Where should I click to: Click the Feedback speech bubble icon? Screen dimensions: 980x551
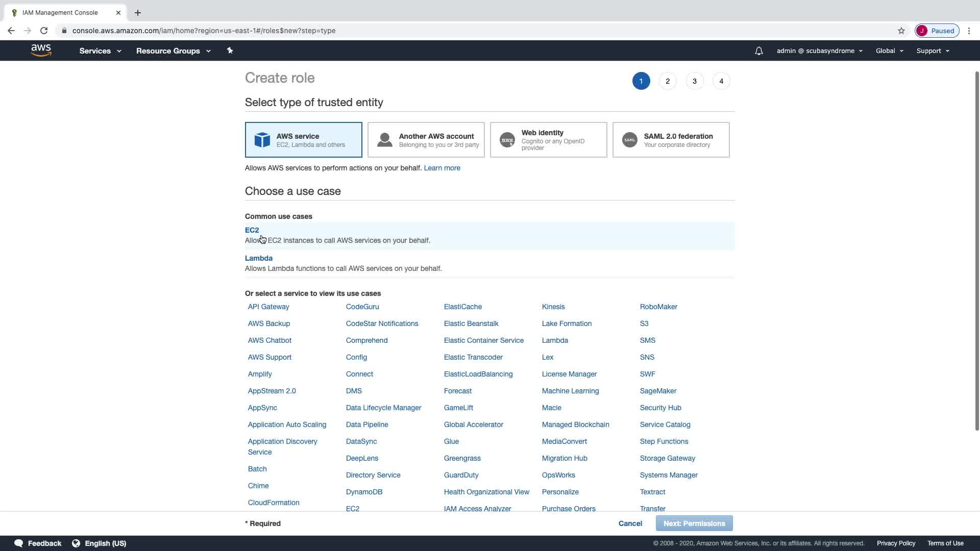coord(19,543)
